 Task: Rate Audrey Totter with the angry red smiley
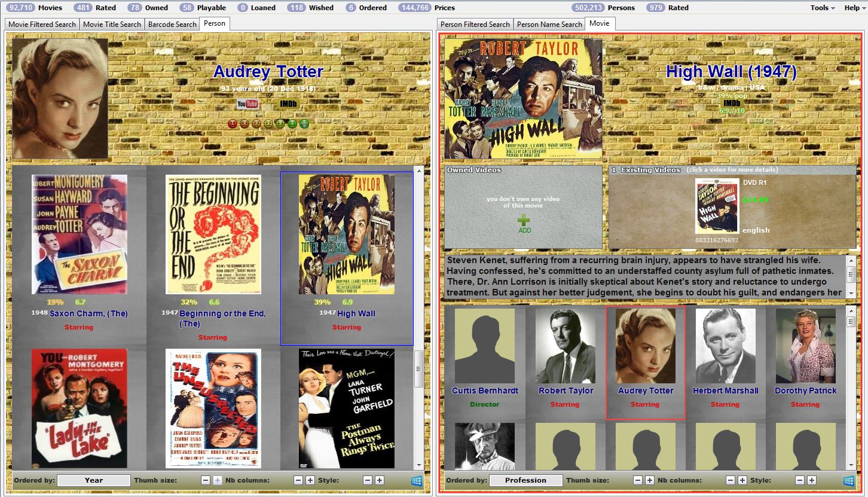click(x=233, y=124)
